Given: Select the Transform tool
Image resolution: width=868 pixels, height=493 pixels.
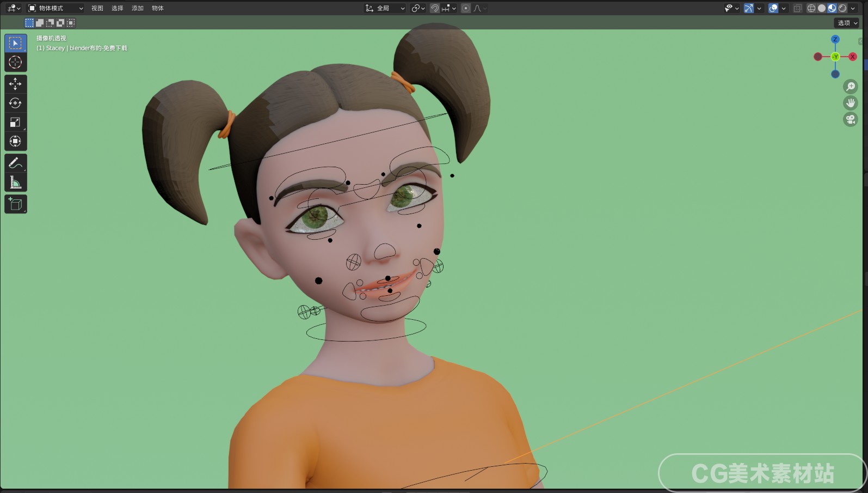Looking at the screenshot, I should pyautogui.click(x=15, y=141).
